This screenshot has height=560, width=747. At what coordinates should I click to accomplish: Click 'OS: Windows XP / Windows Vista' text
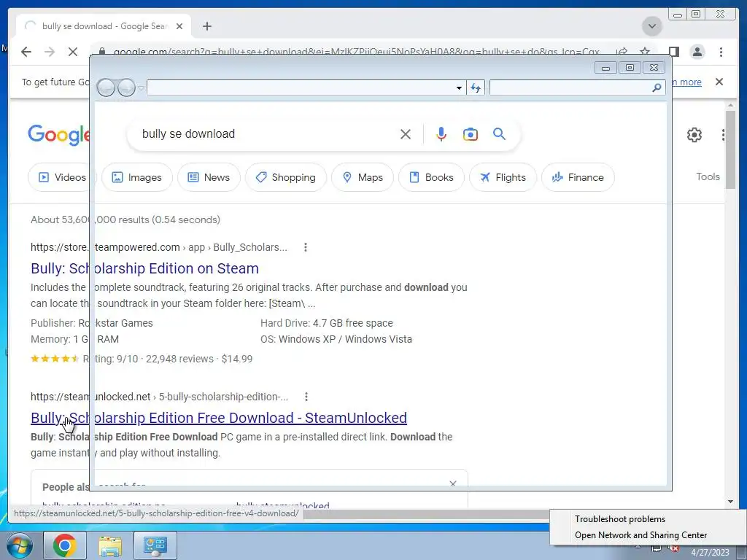click(x=336, y=339)
